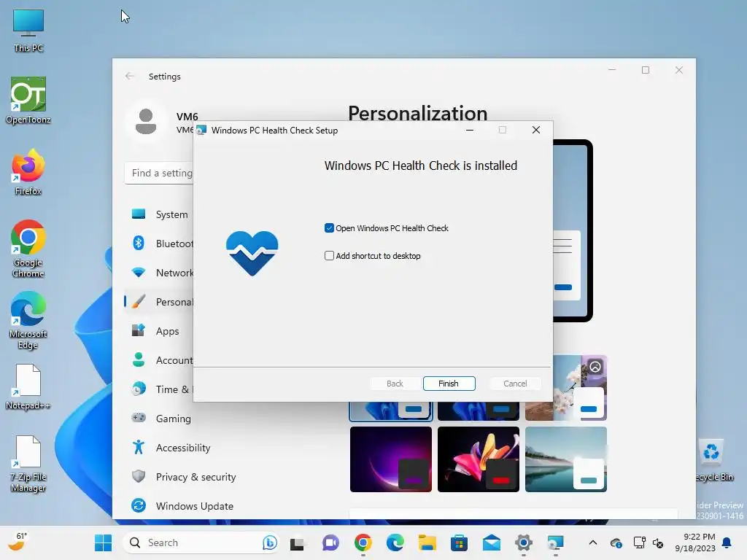Maximize the Settings window
This screenshot has height=560, width=747.
click(x=646, y=71)
